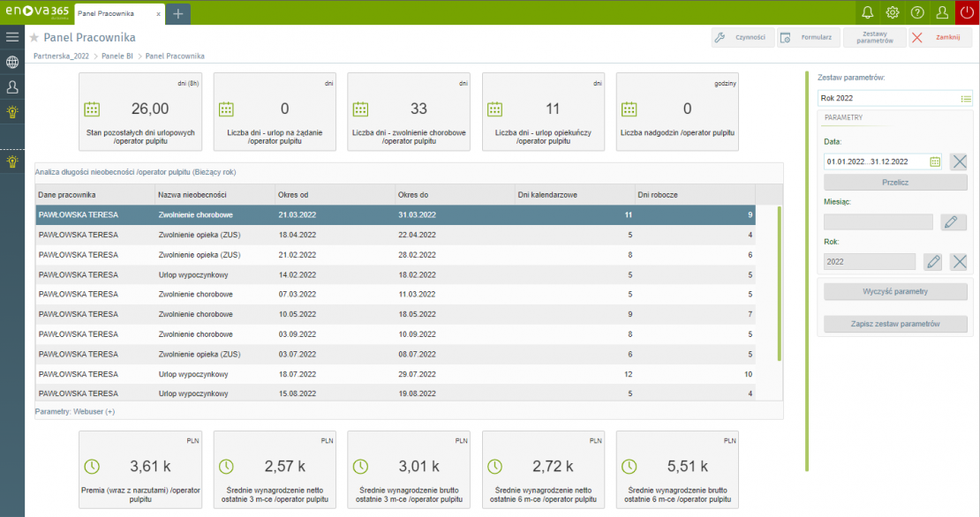Click Zapisz zestaw parametrów button
Image resolution: width=980 pixels, height=517 pixels.
(x=895, y=324)
